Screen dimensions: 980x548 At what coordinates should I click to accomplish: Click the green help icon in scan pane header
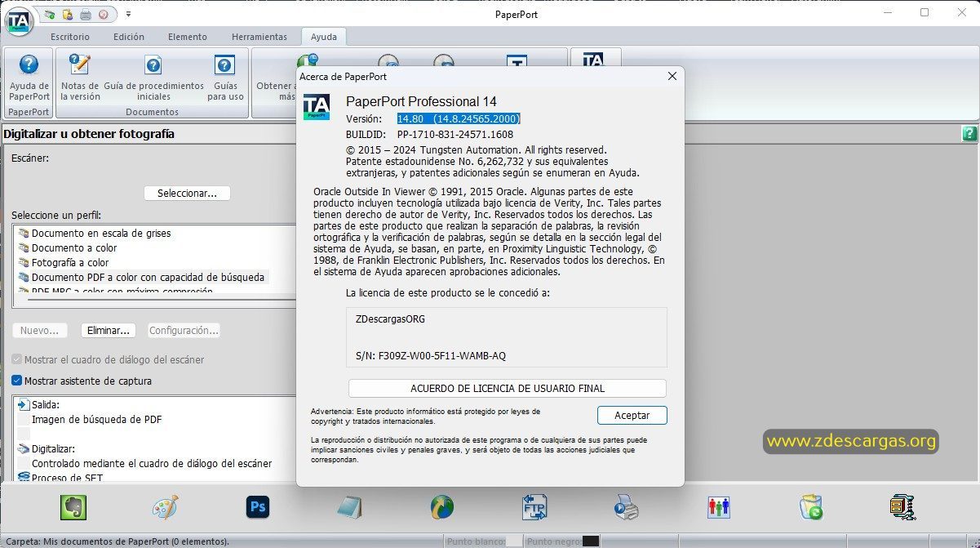tap(969, 134)
